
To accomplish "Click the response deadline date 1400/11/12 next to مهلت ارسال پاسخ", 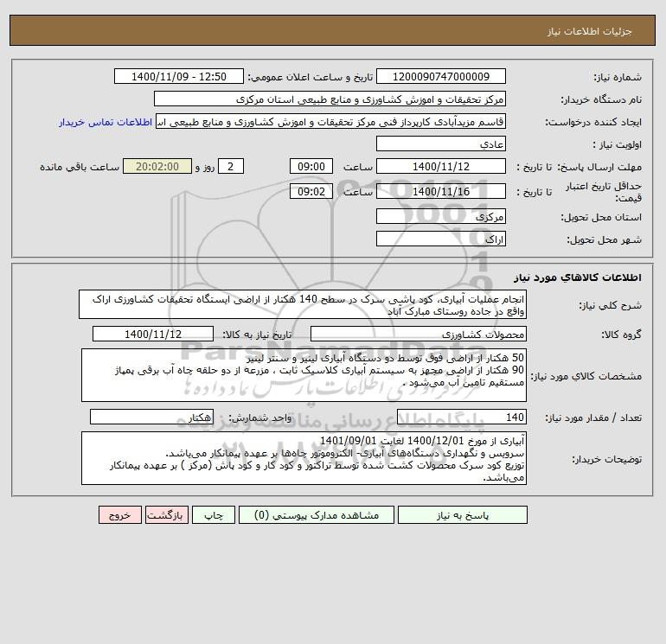I will tap(441, 167).
